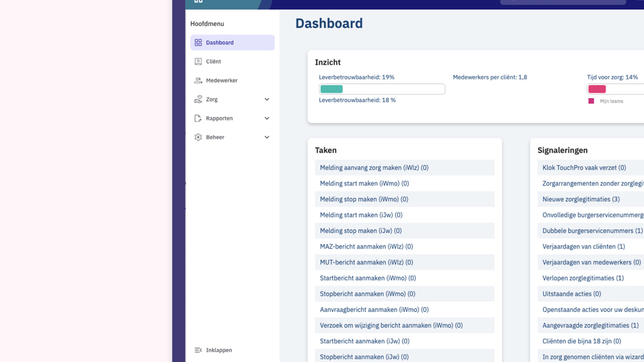
Task: Open Melding aanvang zorg maken (iWlz) task
Action: point(404,168)
